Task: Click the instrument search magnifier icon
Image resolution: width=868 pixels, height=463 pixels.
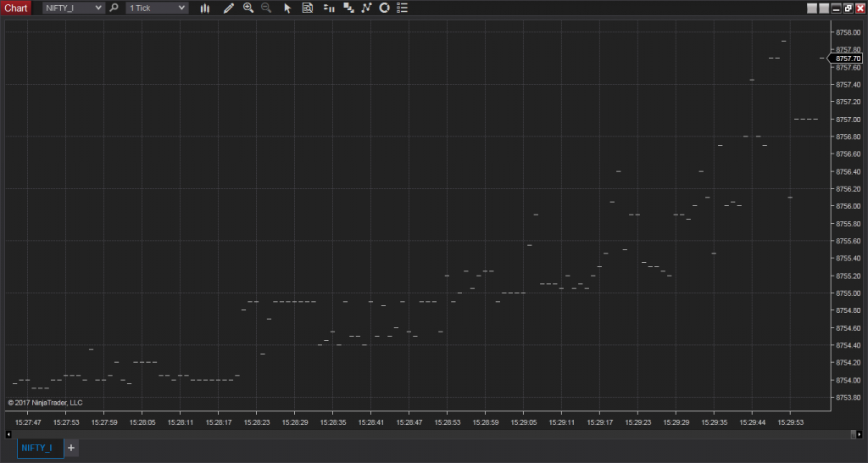Action: click(x=114, y=8)
